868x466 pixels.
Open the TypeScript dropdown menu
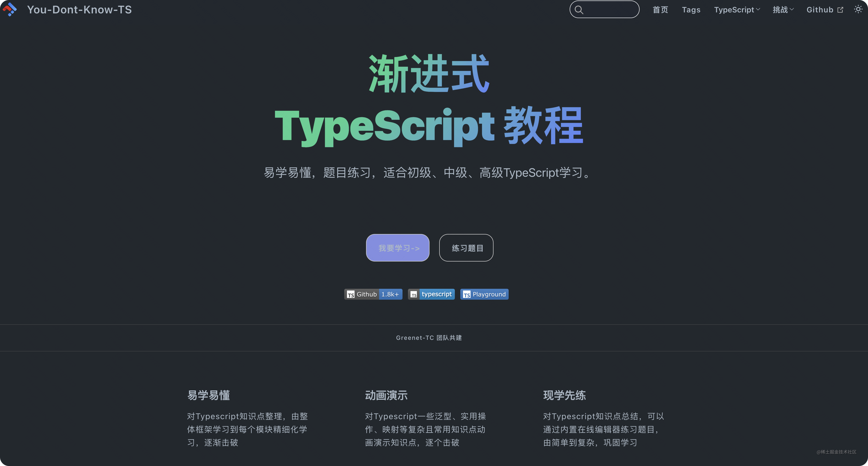point(737,9)
